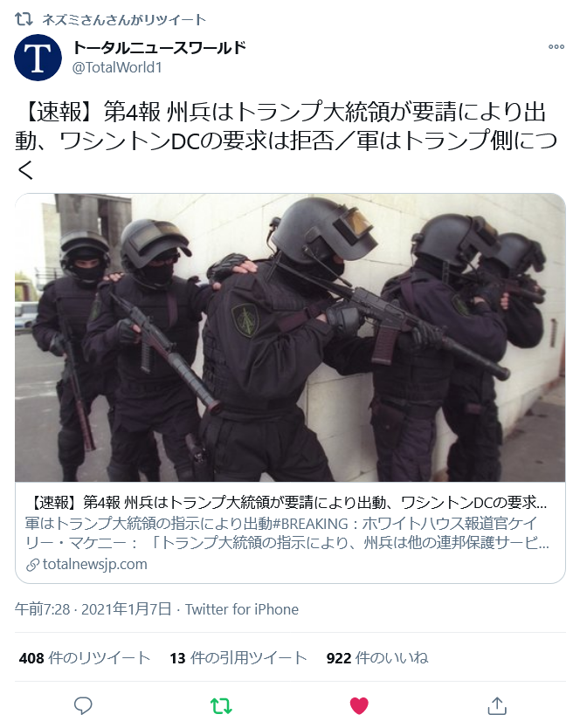This screenshot has height=728, width=580.
Task: Expand the three-dot more options menu
Action: 556,46
